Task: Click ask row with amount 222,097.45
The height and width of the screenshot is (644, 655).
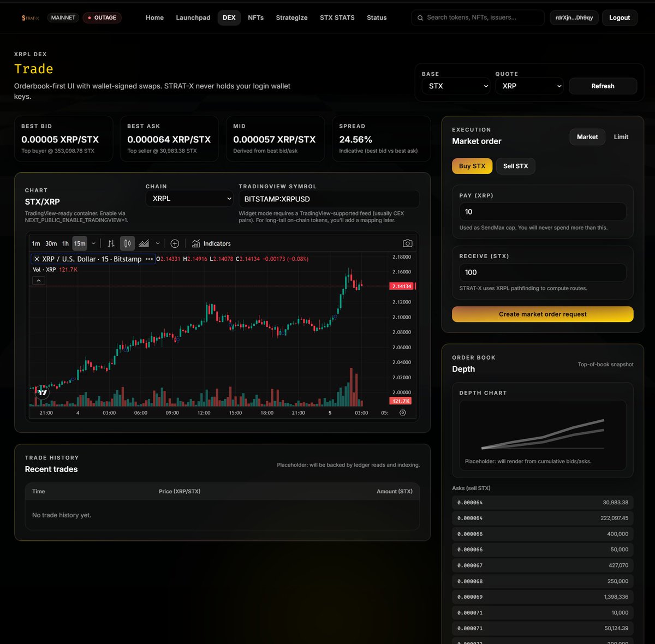Action: point(543,518)
